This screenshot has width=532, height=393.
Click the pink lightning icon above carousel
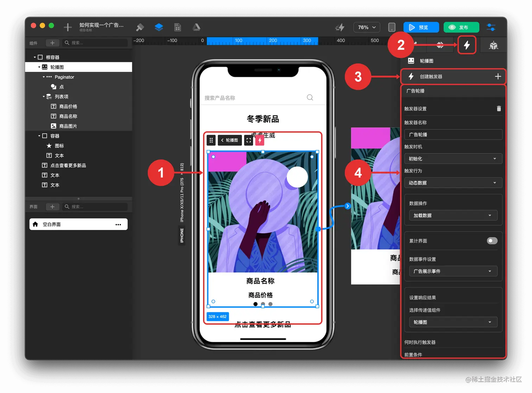tap(260, 140)
